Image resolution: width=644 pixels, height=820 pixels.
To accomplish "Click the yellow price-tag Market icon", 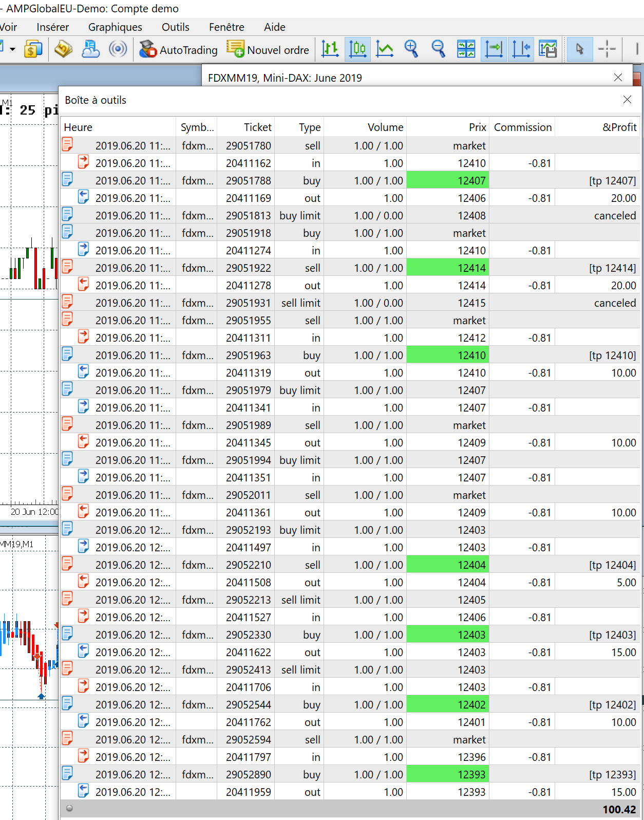I will click(x=64, y=49).
